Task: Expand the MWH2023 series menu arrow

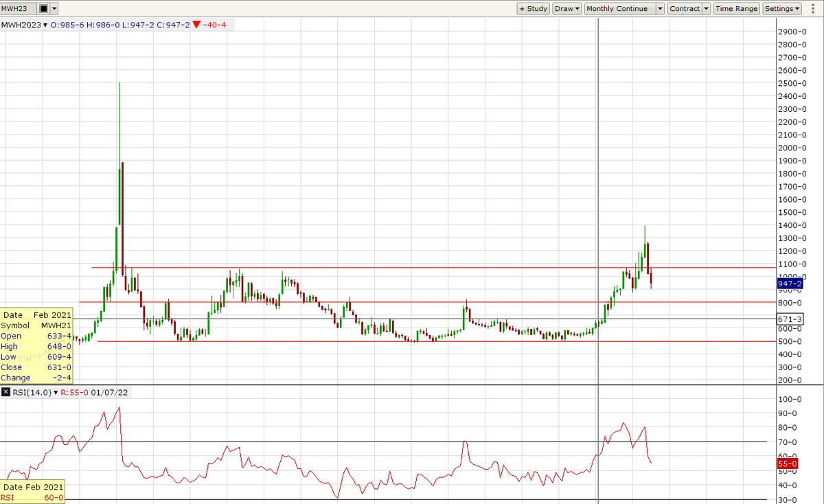Action: tap(45, 25)
